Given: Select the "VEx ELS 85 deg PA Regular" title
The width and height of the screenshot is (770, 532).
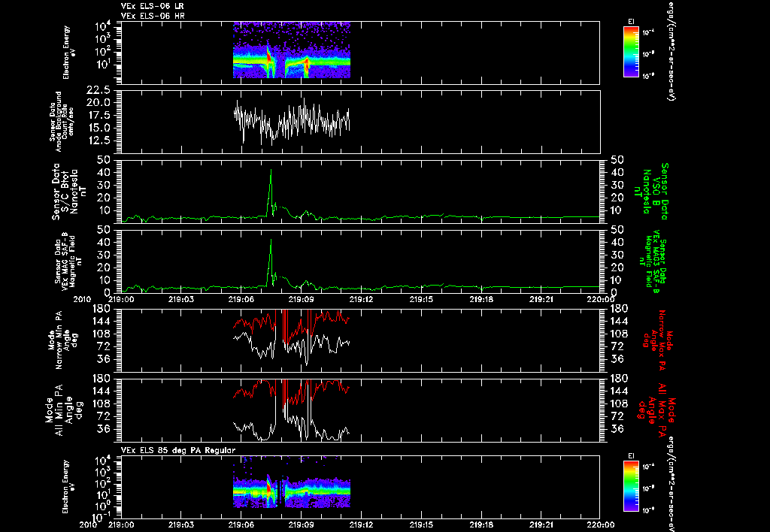Looking at the screenshot, I should [x=178, y=450].
